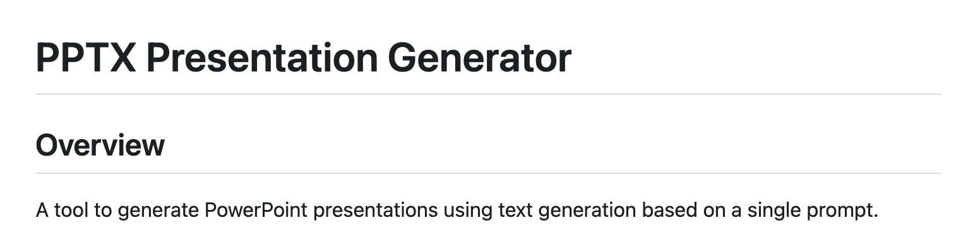
Task: Click the leading A of the description sentence
Action: coord(42,210)
